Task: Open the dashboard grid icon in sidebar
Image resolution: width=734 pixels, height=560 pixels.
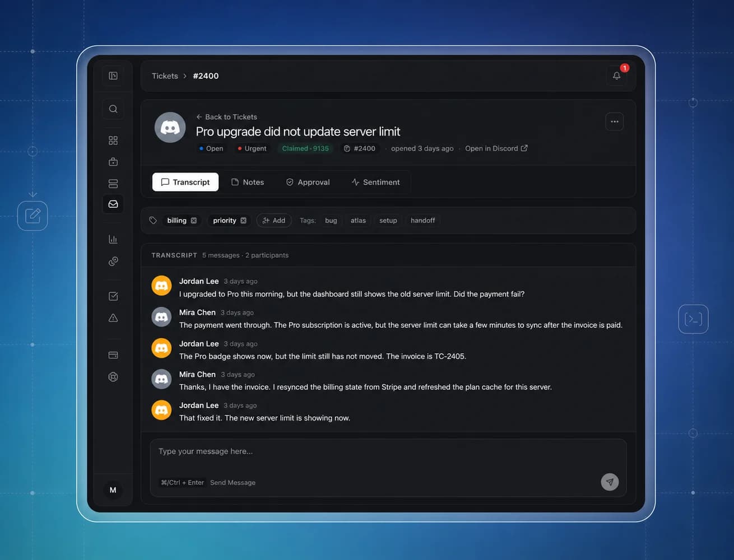Action: [113, 141]
